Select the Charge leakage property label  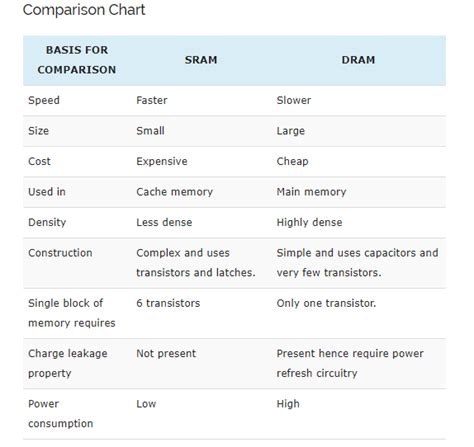tap(68, 363)
